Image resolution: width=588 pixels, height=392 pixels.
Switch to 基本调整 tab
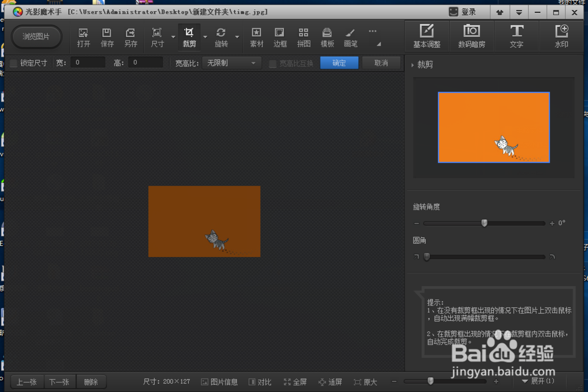(x=427, y=36)
